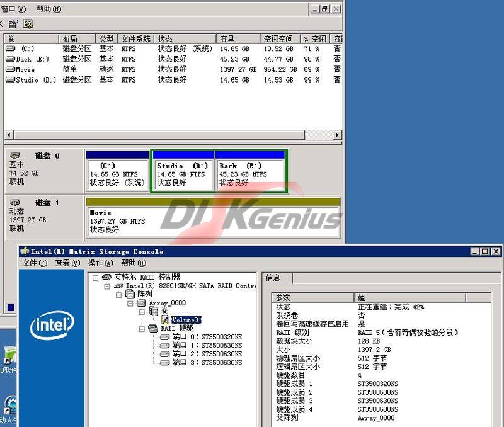504x427 pixels.
Task: Click the drive icon for 端口 1: ST3500630NS
Action: pos(164,346)
